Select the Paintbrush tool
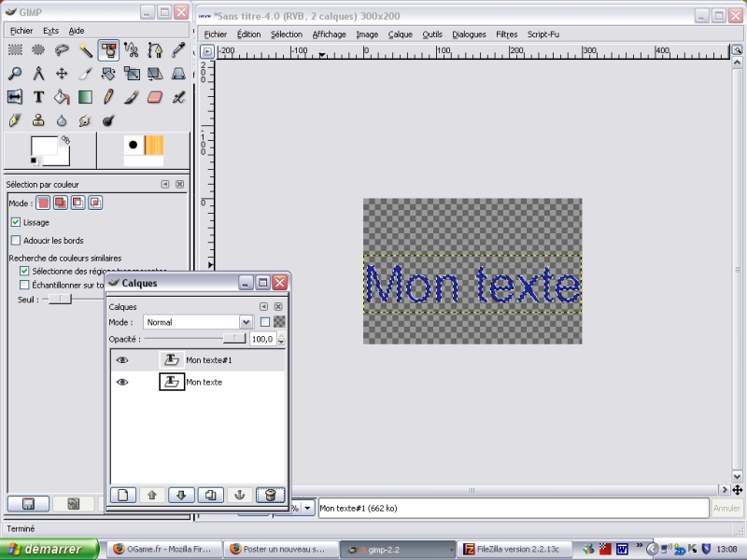 coord(132,97)
